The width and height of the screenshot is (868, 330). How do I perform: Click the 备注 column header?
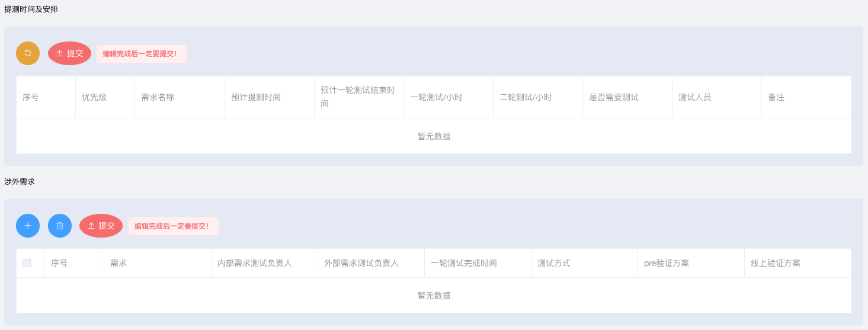coord(776,97)
